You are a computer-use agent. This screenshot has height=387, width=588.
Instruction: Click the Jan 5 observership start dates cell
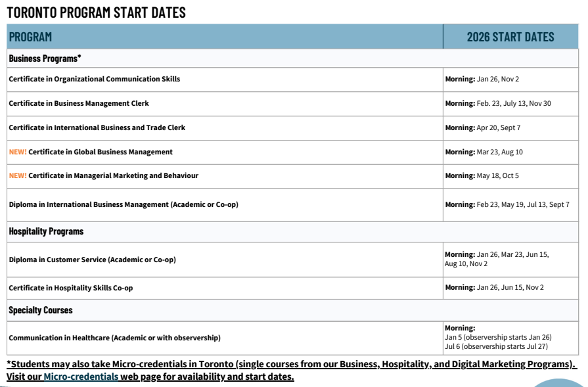pyautogui.click(x=497, y=337)
